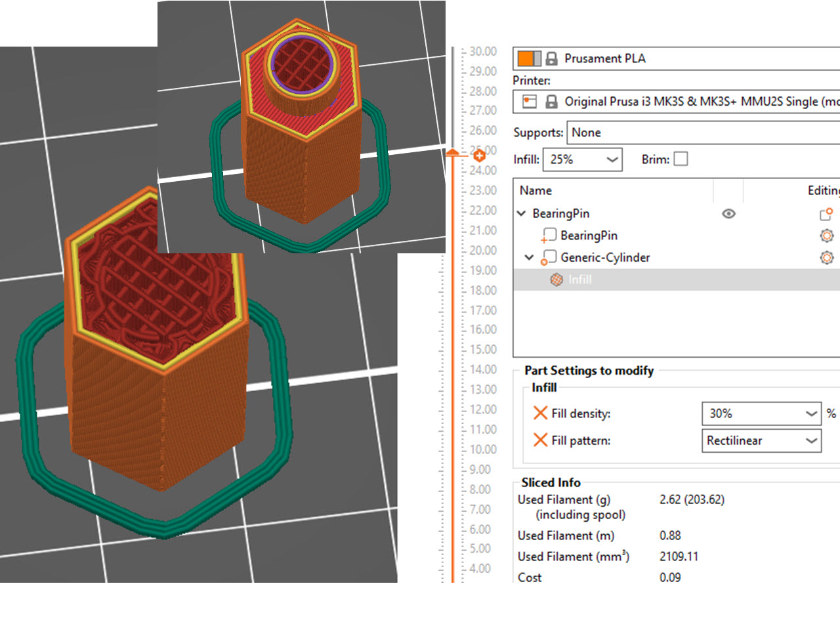Click the vertical layer slider track

[453, 367]
